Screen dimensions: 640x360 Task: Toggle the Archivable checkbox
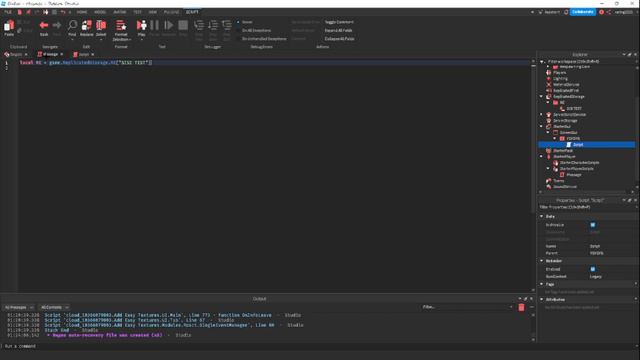click(x=593, y=225)
